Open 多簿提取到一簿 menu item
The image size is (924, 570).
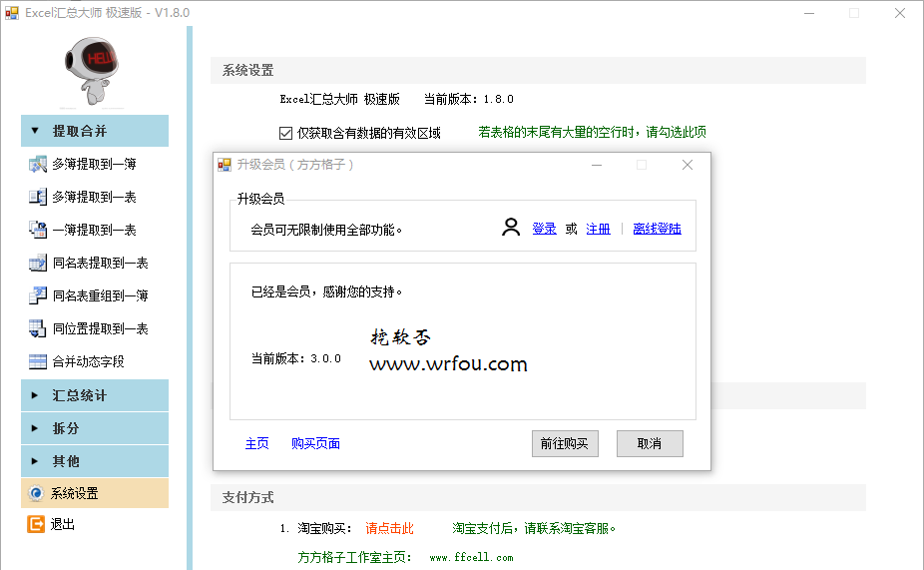95,164
